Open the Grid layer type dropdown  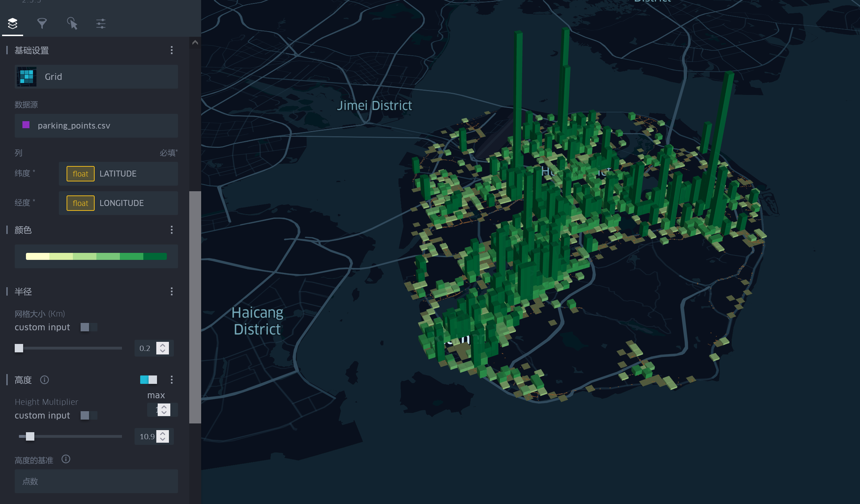click(x=96, y=77)
